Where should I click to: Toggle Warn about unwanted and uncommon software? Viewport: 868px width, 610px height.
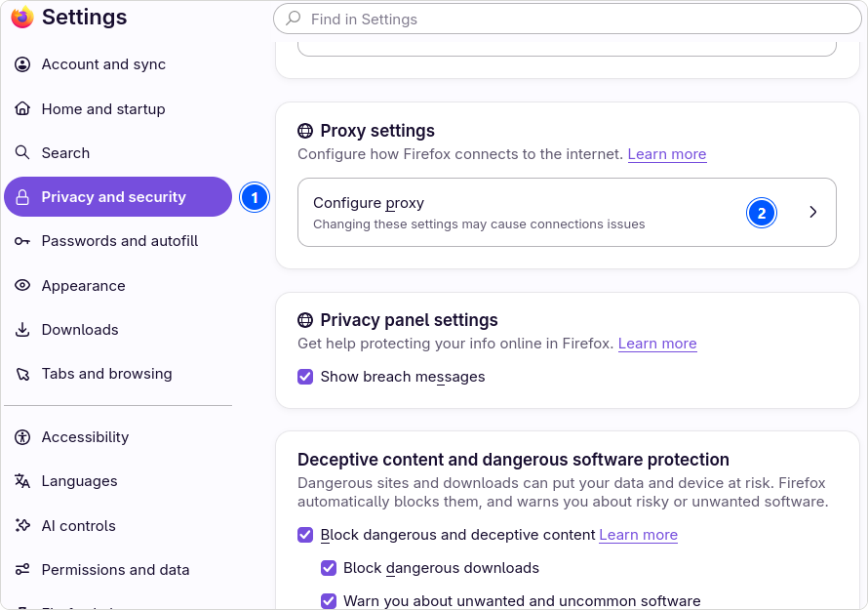329,601
